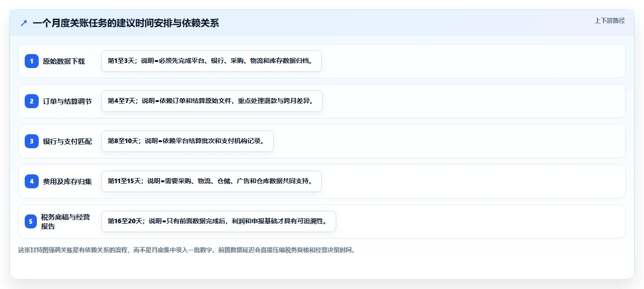
Task: Open the 第11至15天 schedule description box
Action: click(x=211, y=181)
